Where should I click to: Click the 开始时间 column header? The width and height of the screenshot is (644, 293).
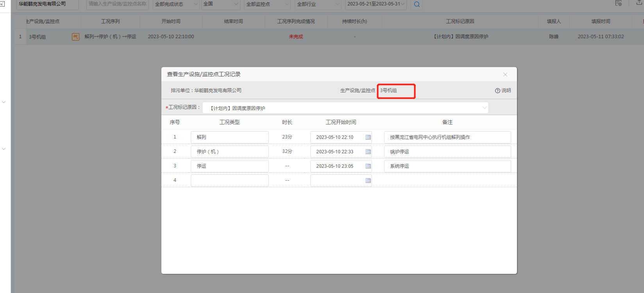[x=171, y=21]
